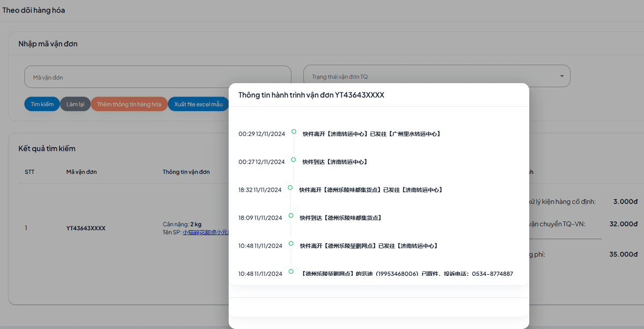Click the Cân nặng: 2 kg text
The width and height of the screenshot is (644, 329).
(x=182, y=224)
